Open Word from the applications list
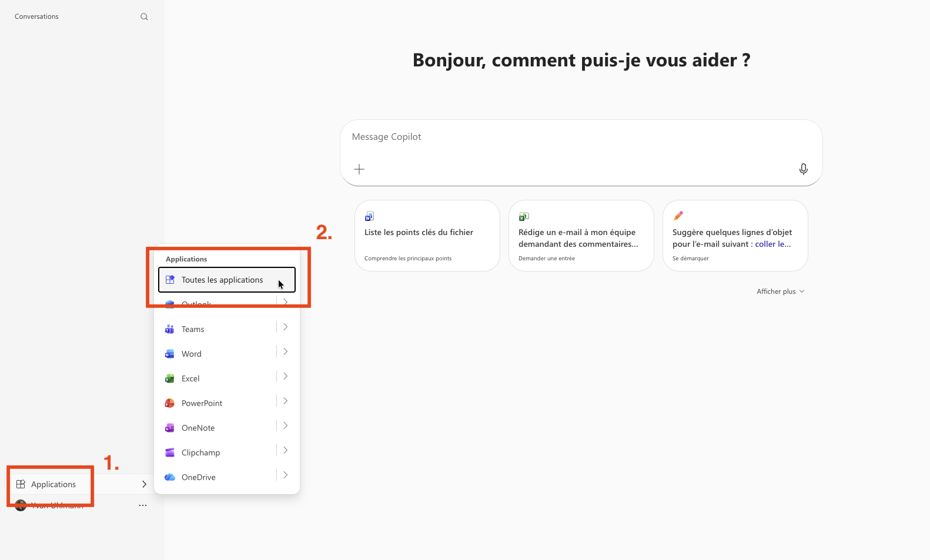 tap(192, 354)
